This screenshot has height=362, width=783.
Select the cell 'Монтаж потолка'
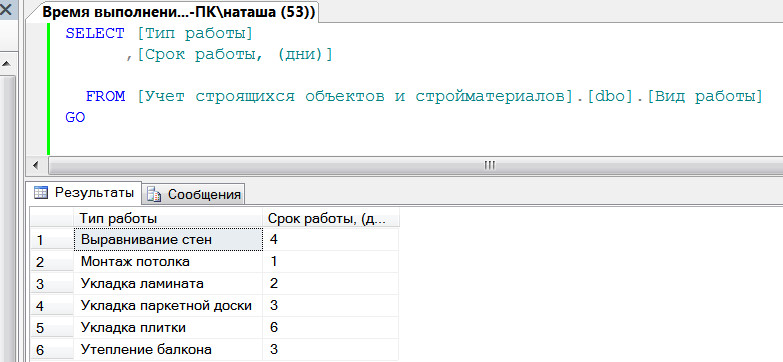[x=168, y=261]
